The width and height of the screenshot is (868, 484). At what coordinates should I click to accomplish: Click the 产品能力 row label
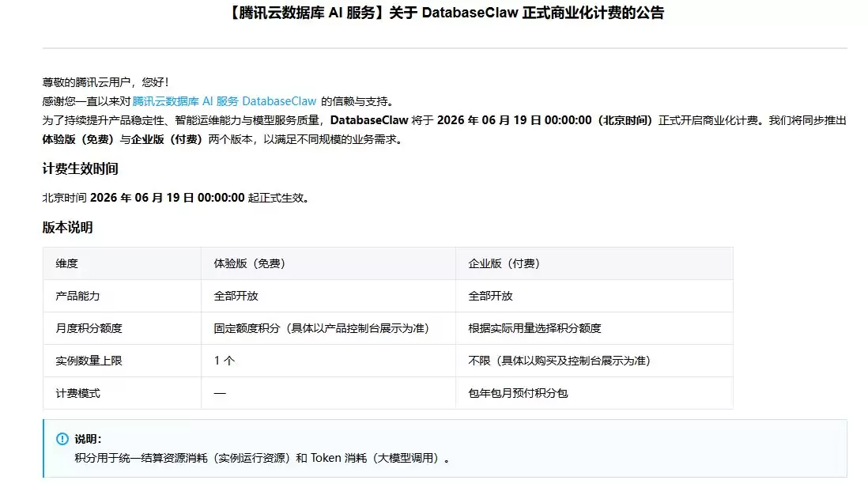[77, 297]
